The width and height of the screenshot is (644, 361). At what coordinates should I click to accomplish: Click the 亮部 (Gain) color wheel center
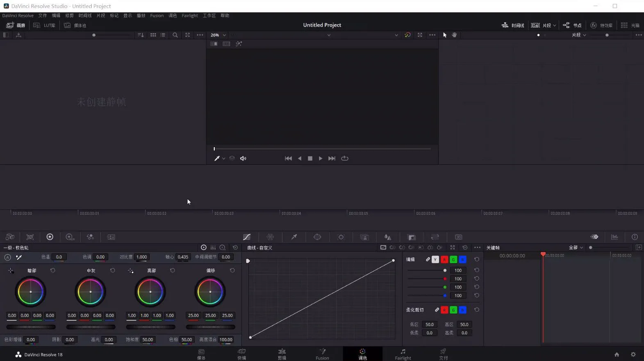click(150, 292)
